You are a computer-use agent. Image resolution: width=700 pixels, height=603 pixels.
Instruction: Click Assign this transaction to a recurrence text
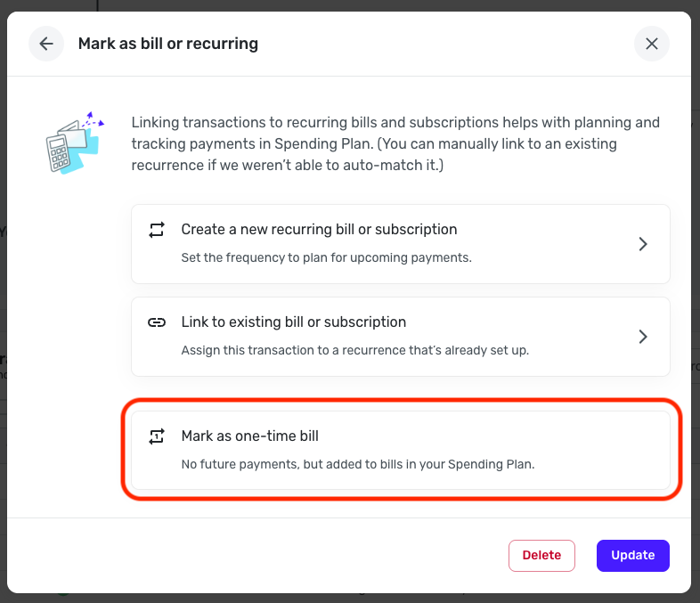pos(355,350)
